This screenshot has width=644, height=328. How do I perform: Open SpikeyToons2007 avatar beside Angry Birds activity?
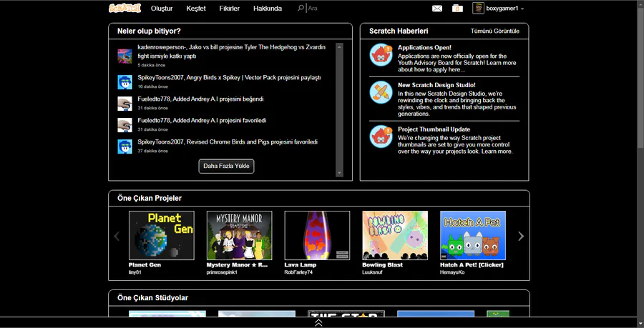pos(125,82)
